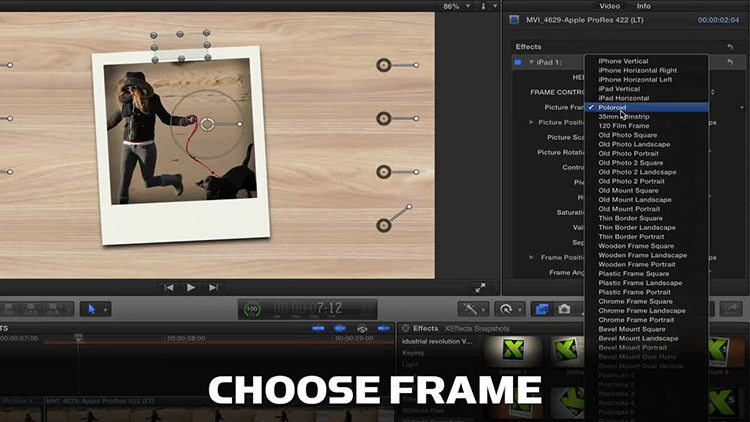Reset all Effects with curved arrow
Viewport: 750px width, 422px height.
pos(730,47)
